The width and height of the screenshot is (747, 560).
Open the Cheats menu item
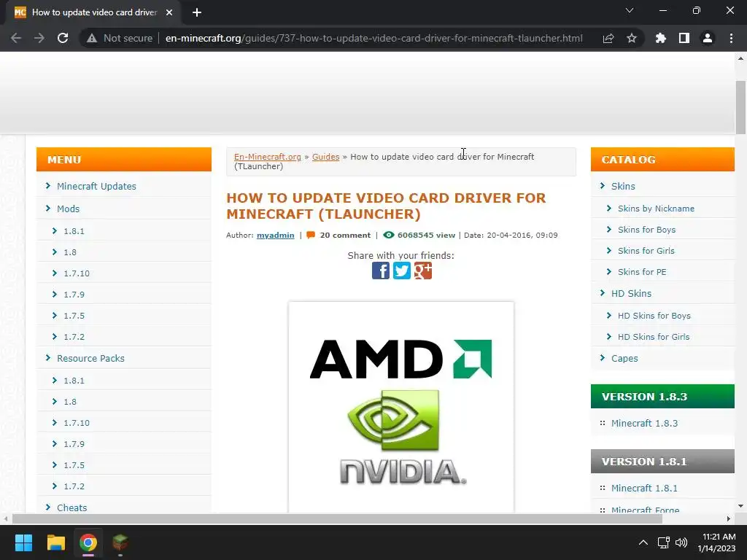pos(72,507)
